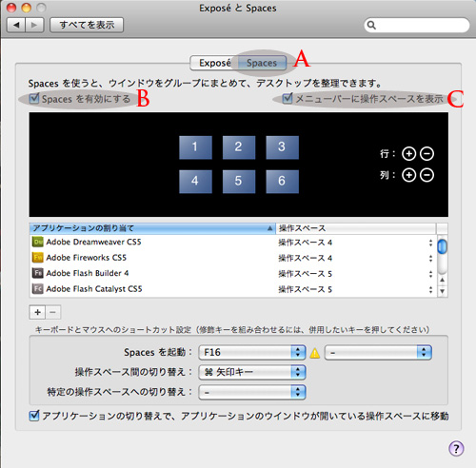Switch to the Exposé tab
This screenshot has width=476, height=468.
click(214, 63)
